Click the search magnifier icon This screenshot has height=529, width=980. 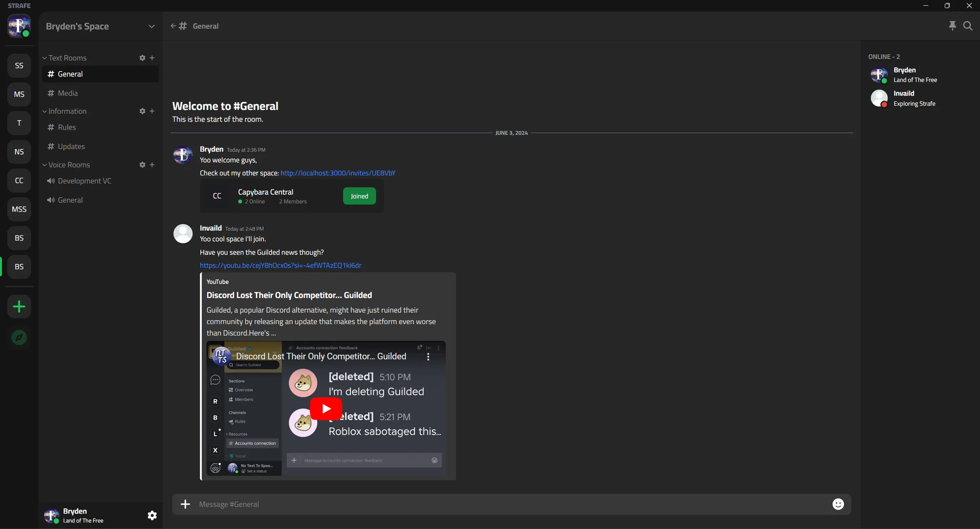(x=967, y=26)
